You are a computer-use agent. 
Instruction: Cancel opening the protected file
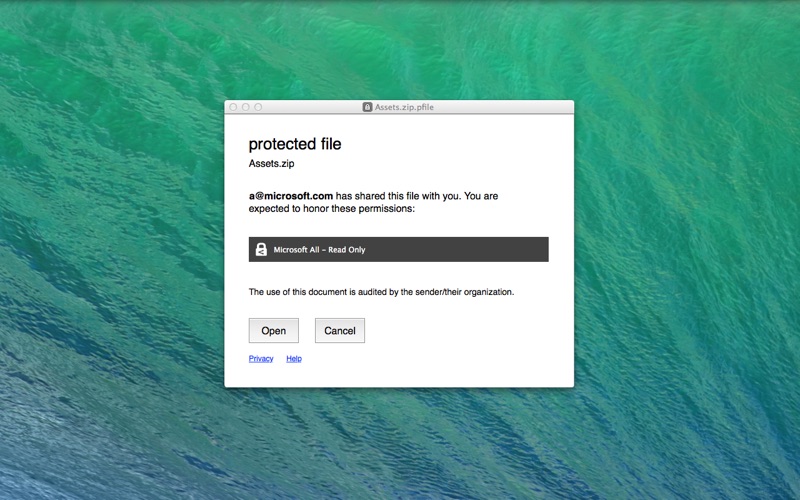click(x=340, y=331)
